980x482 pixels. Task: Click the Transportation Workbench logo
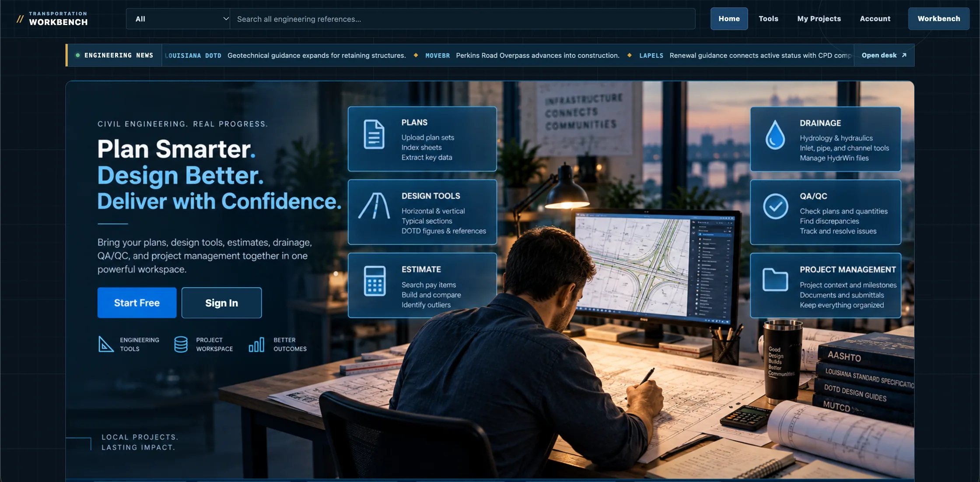point(52,19)
